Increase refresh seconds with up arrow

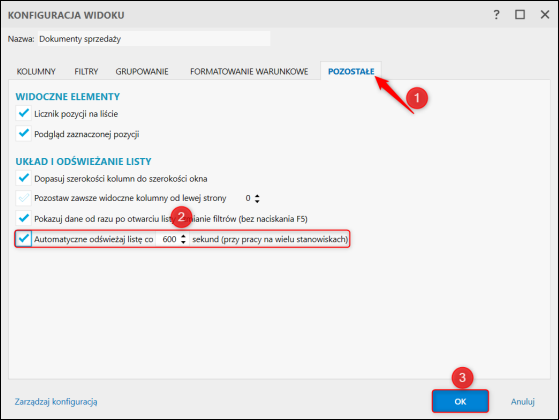click(183, 236)
